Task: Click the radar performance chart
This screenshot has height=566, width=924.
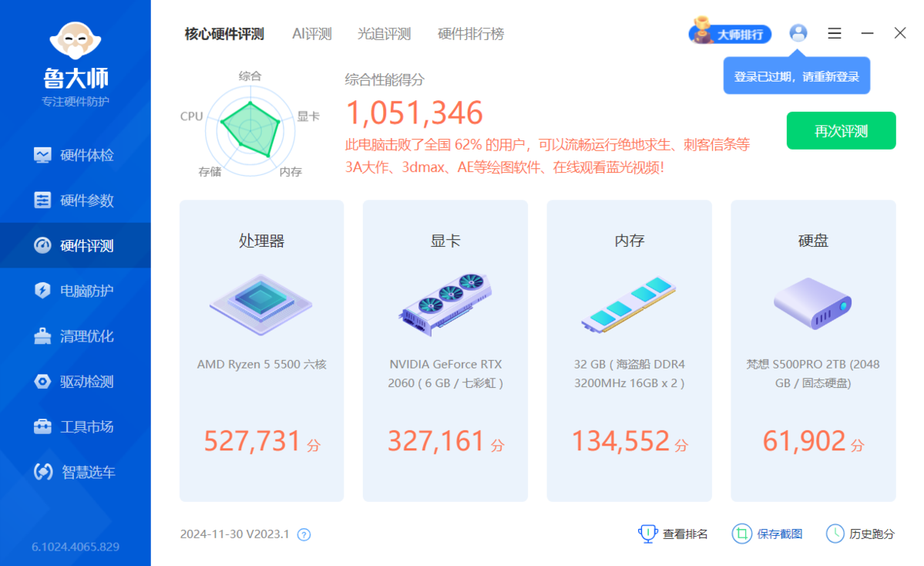Action: coord(250,130)
